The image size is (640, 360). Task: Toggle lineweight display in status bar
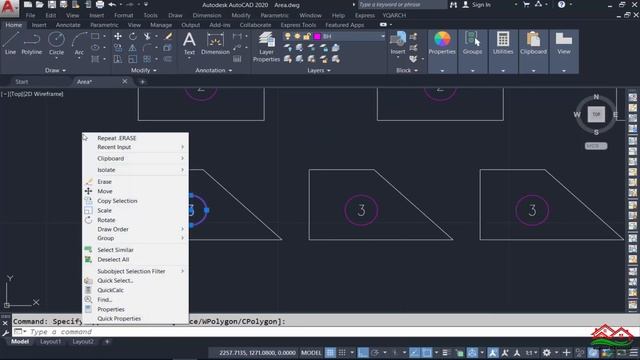(445, 353)
